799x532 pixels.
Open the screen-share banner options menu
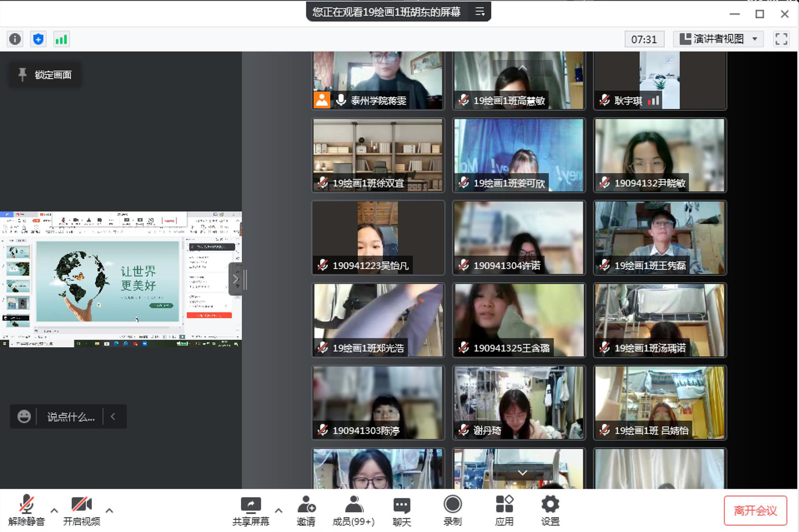click(x=480, y=12)
